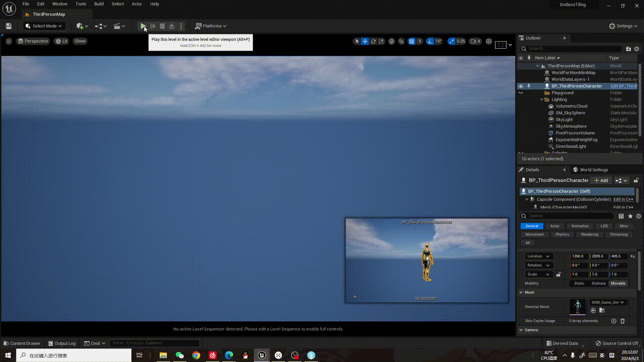Image resolution: width=644 pixels, height=362 pixels.
Task: Click the skip/advance frame button
Action: (153, 26)
